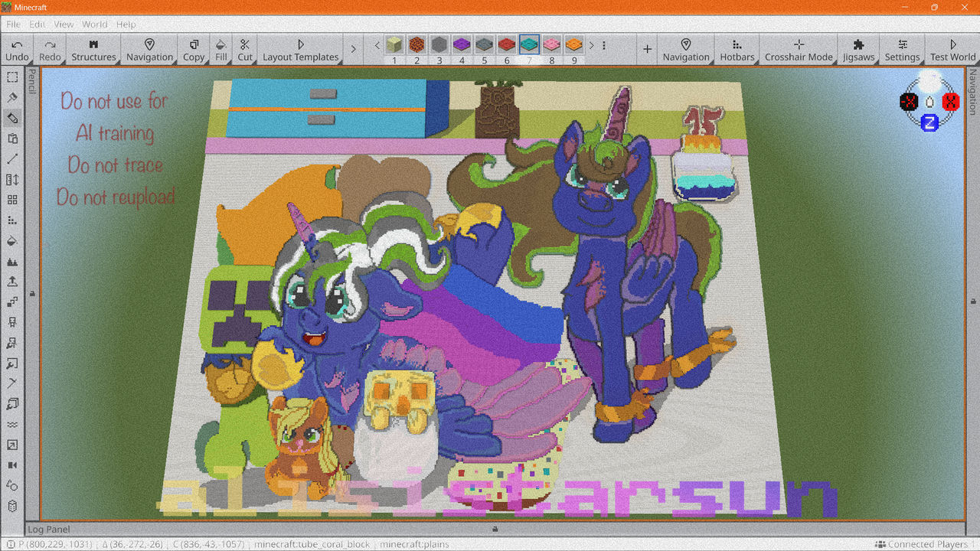Click the Δ (36,-272,-26) delta readout
This screenshot has height=551, width=980.
tap(134, 544)
